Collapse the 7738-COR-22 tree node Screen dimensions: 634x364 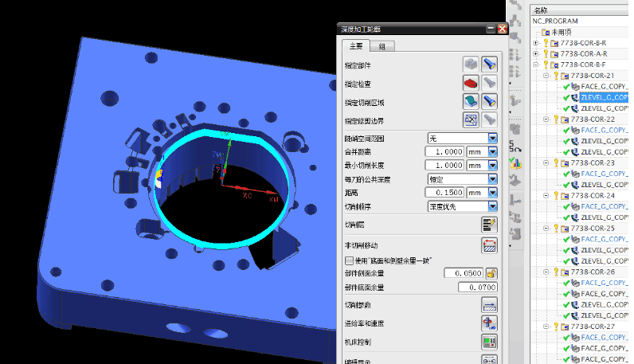[546, 119]
